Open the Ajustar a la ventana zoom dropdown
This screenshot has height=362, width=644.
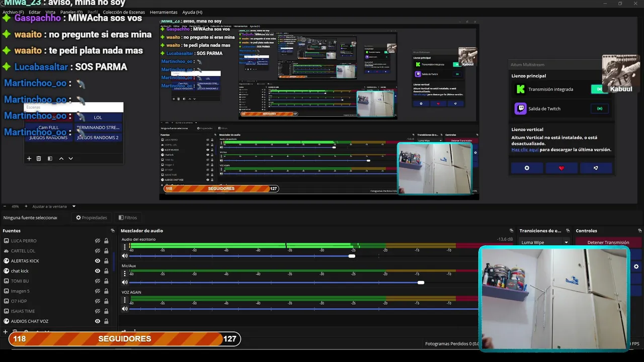coord(54,206)
